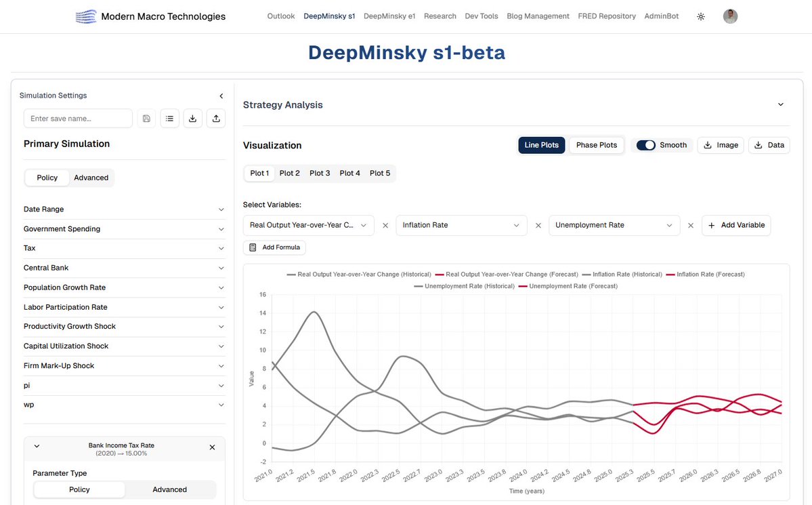Click the Add Formula button

tap(274, 247)
